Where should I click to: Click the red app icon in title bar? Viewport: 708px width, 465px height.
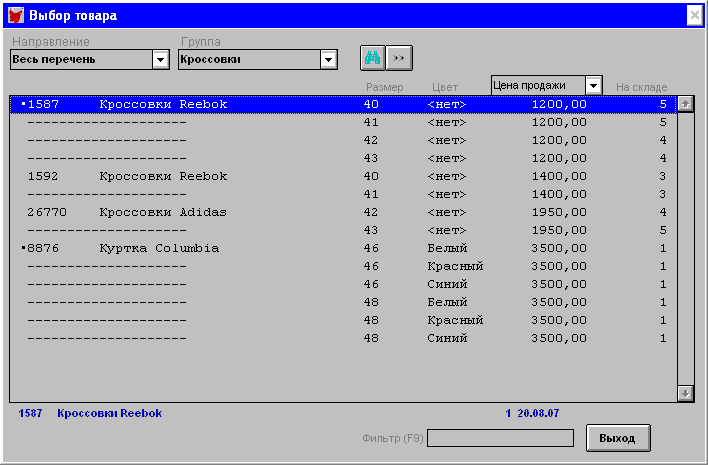point(16,15)
